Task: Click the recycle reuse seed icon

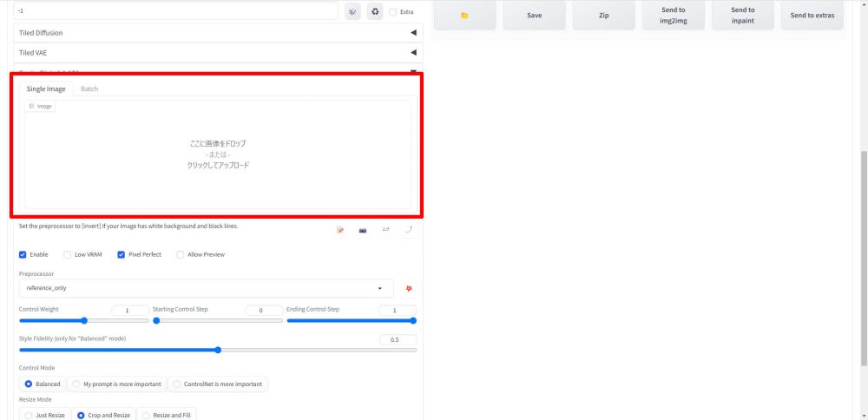Action: [x=375, y=11]
